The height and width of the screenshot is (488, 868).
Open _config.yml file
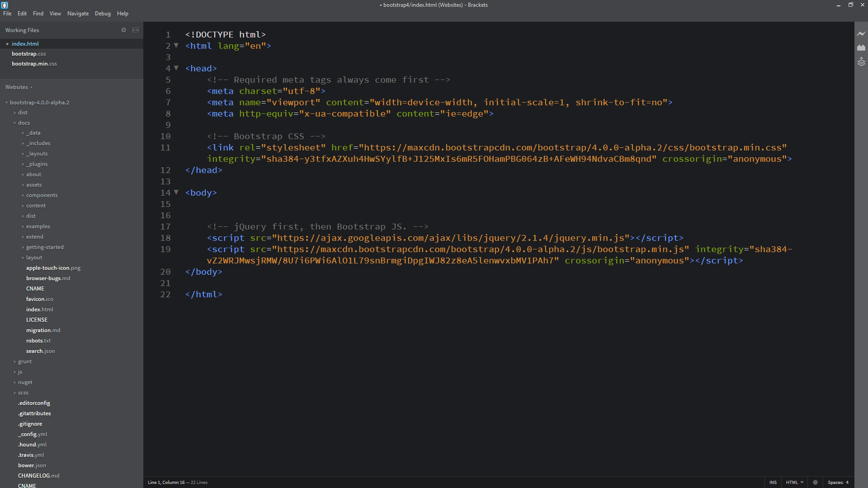tap(33, 434)
